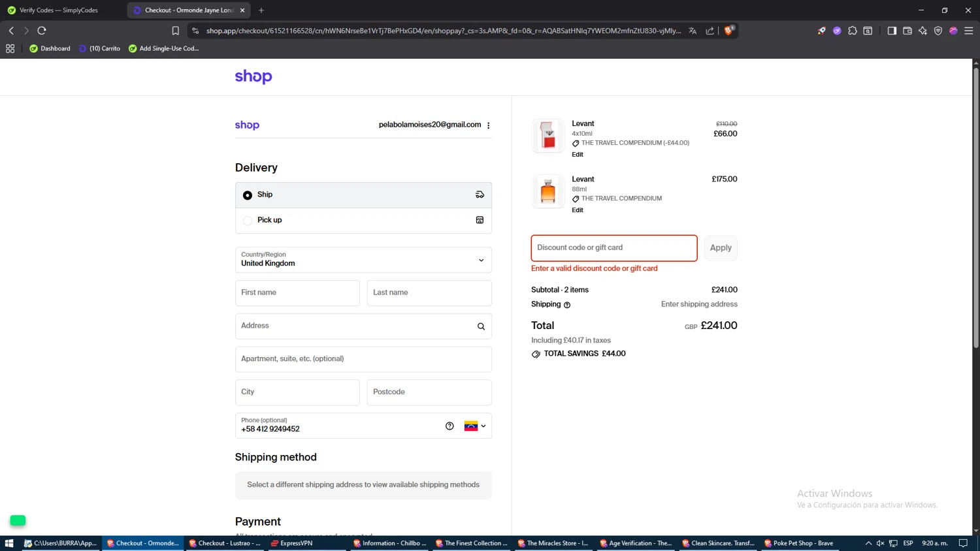
Task: Toggle the browser sidebar panel icon
Action: pos(892,31)
